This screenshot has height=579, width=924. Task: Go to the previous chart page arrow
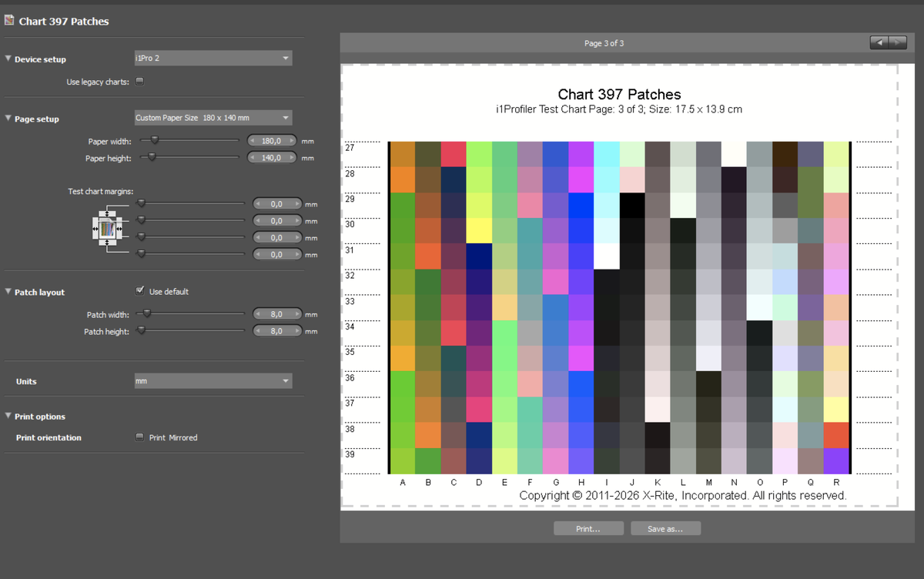click(879, 42)
